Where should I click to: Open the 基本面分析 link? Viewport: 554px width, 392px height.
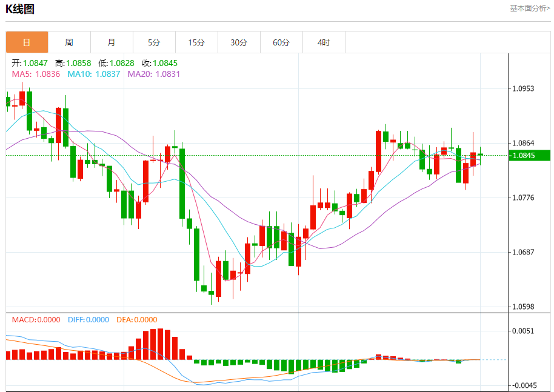530,8
